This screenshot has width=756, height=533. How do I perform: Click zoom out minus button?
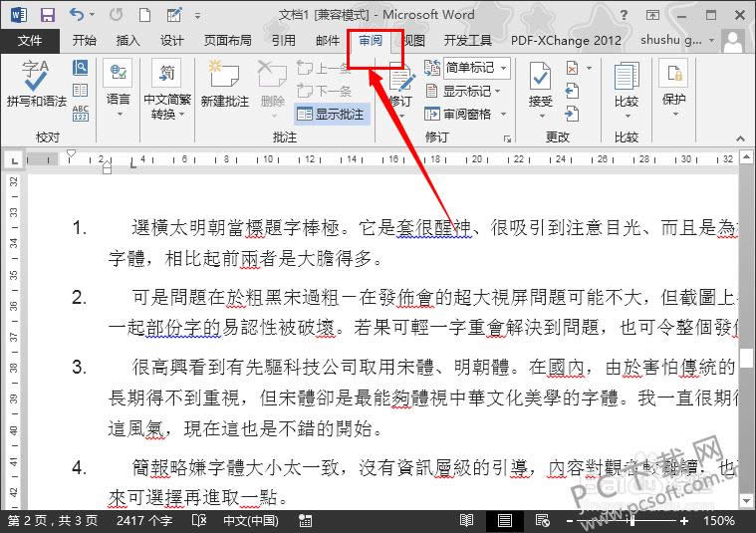pos(570,521)
